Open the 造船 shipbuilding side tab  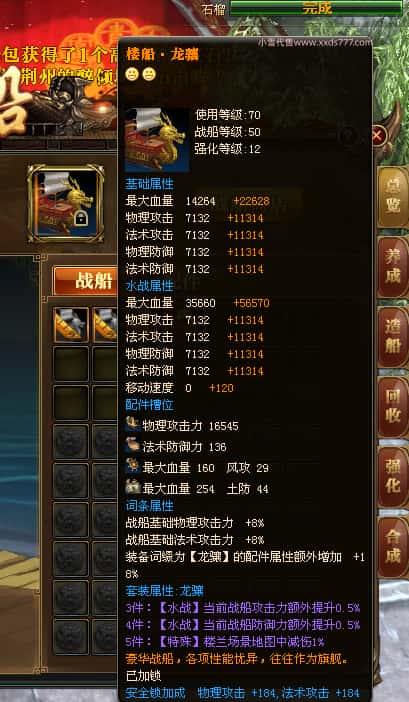[392, 337]
